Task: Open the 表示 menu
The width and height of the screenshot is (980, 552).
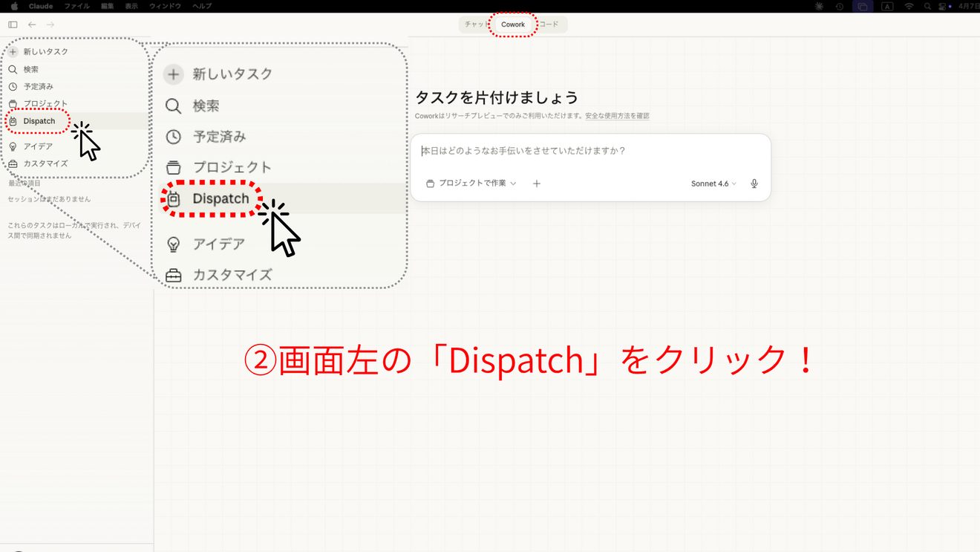Action: coord(131,6)
